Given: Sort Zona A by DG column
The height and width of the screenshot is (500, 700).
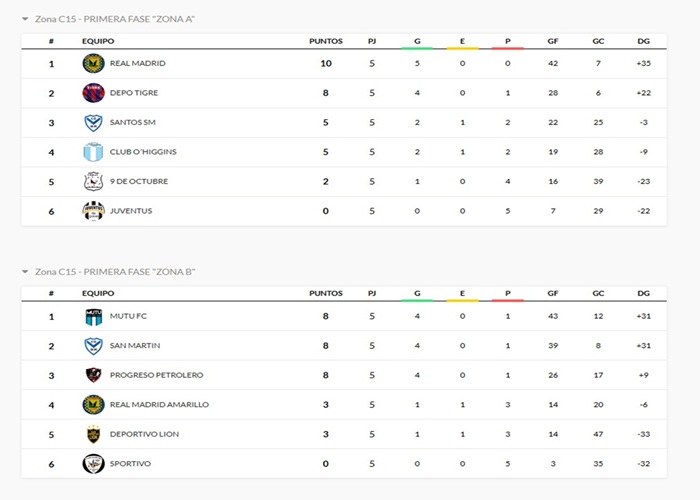Looking at the screenshot, I should pyautogui.click(x=643, y=41).
